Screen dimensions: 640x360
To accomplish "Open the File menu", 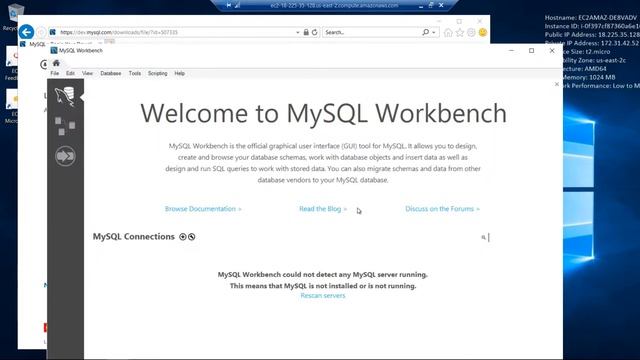I will (x=55, y=73).
